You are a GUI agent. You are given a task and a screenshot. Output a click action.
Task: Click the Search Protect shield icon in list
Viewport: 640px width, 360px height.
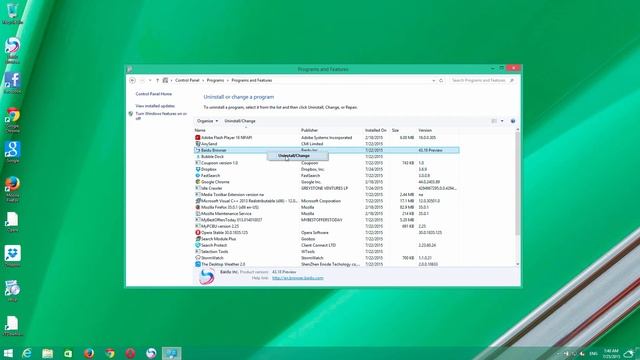[x=198, y=245]
